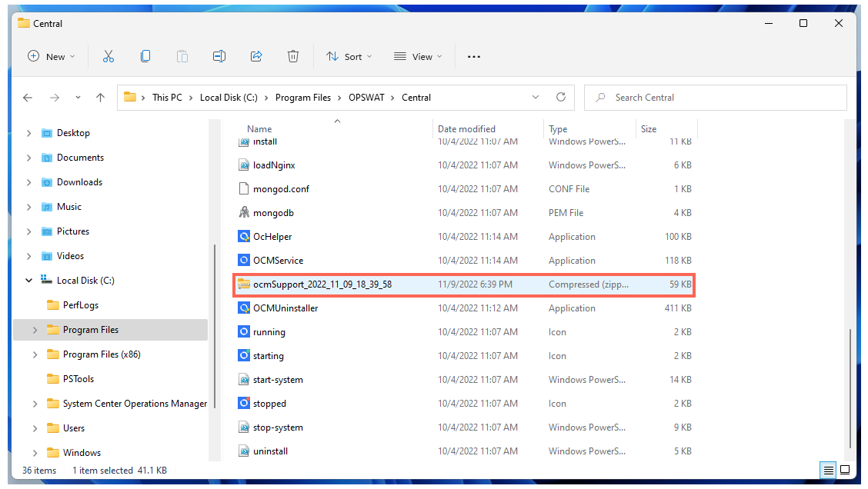Select the stop-system file name
The image size is (868, 489).
coord(278,427)
